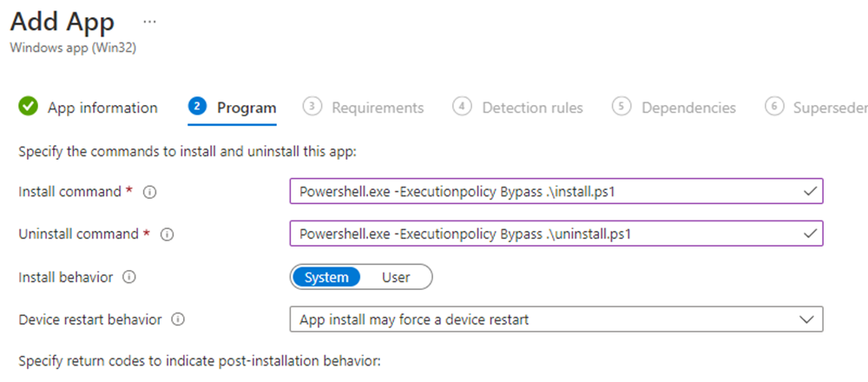
Task: Click the Install behavior info icon
Action: [130, 278]
